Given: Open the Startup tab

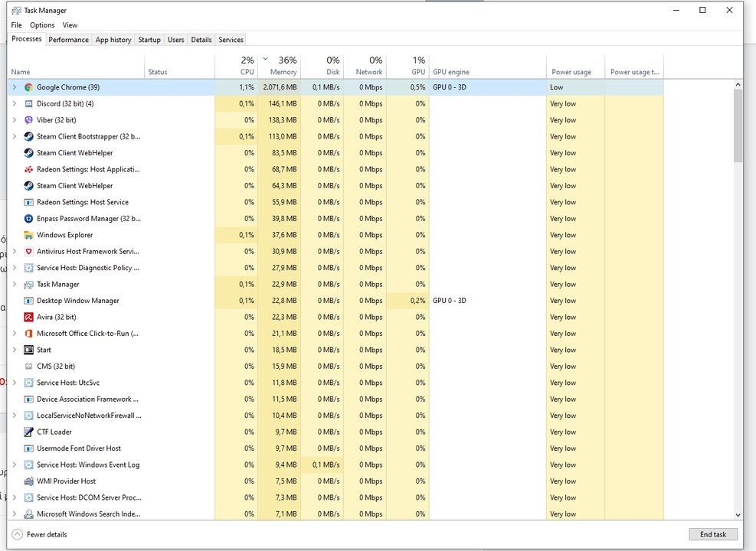Looking at the screenshot, I should coord(149,40).
